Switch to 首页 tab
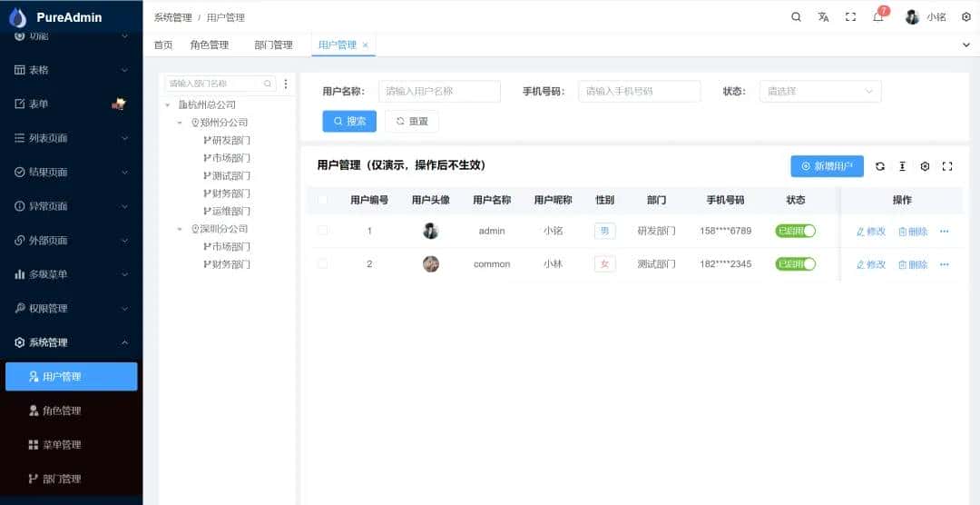Viewport: 980px width, 505px height. click(x=163, y=45)
